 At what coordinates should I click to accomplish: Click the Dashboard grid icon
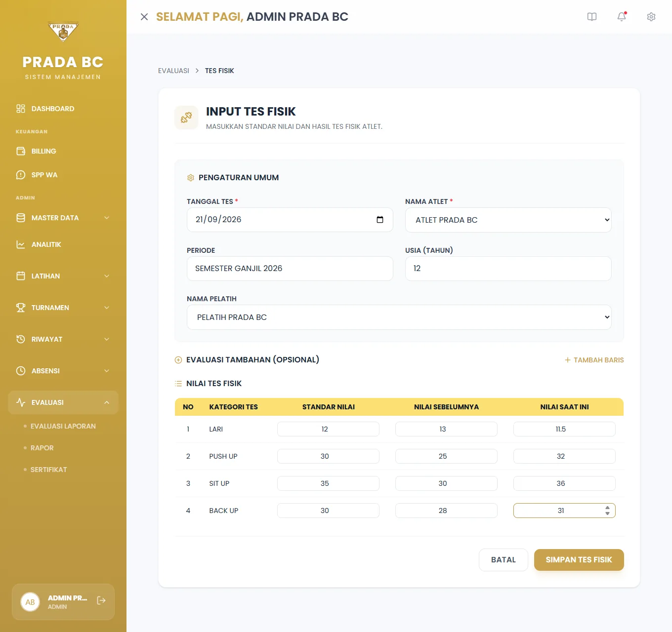(21, 109)
